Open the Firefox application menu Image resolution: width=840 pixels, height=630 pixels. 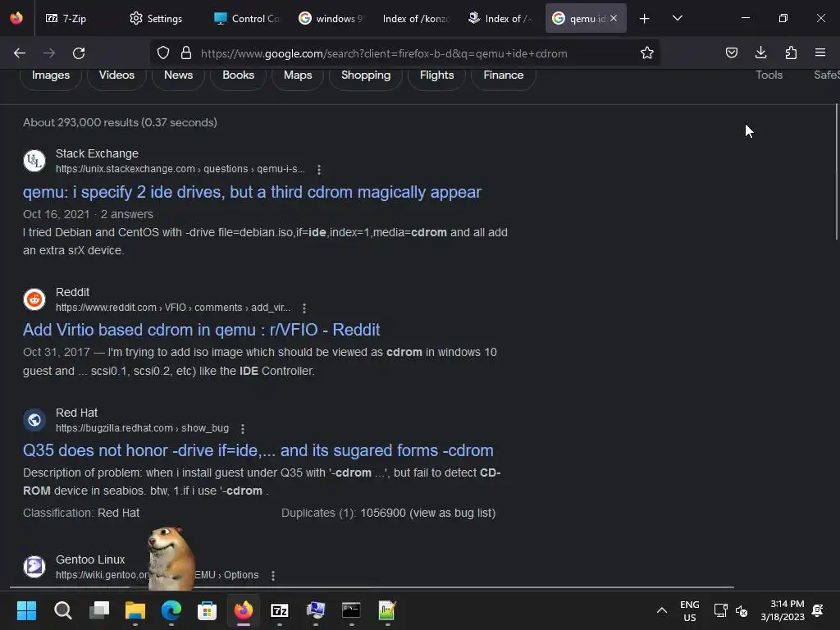[820, 53]
